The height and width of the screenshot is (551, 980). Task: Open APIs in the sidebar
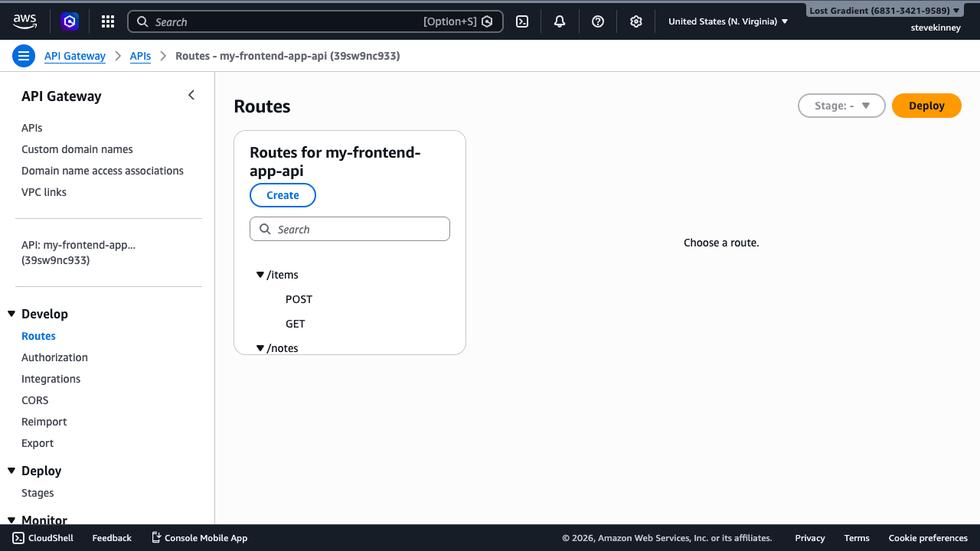tap(32, 128)
